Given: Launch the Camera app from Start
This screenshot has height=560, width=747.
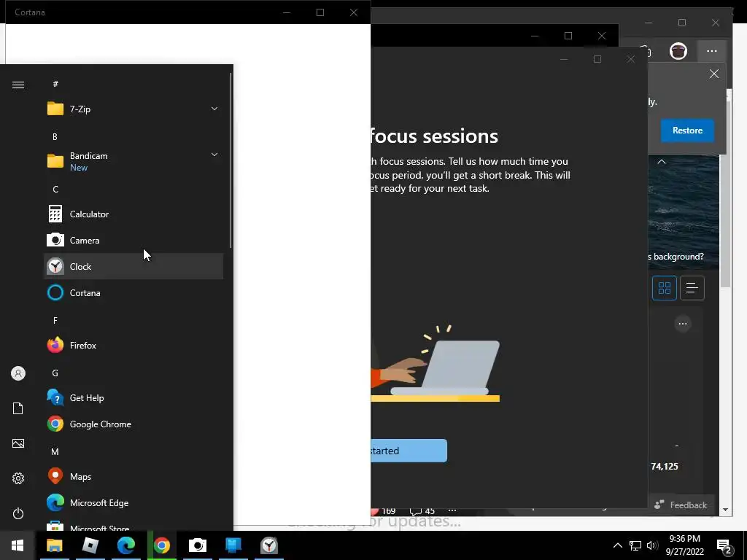Looking at the screenshot, I should coord(133,241).
